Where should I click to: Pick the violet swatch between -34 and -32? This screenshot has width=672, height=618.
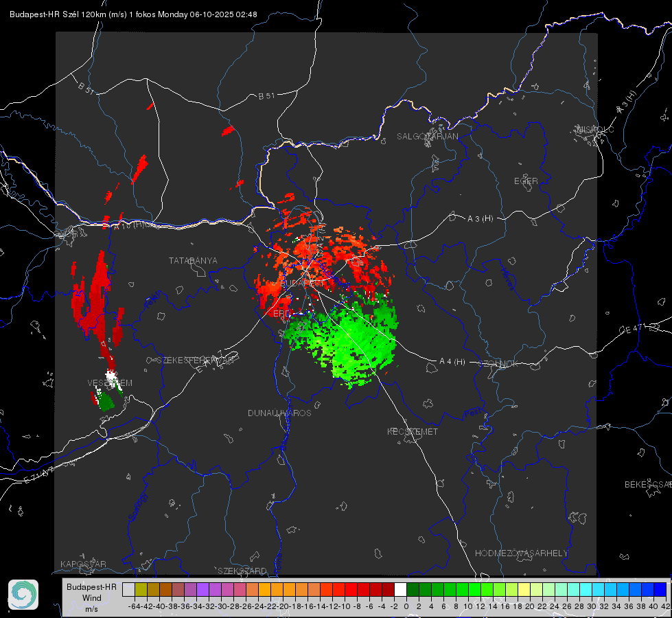point(202,589)
